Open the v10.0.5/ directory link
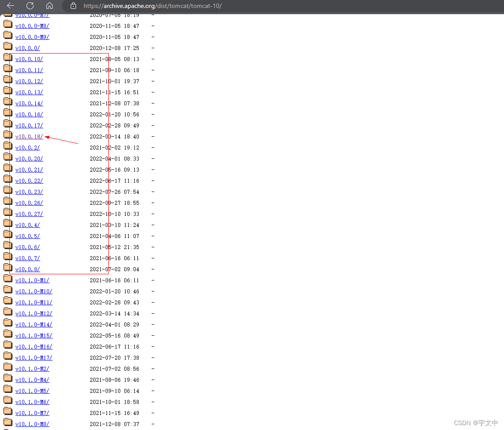The width and height of the screenshot is (504, 430). [27, 236]
